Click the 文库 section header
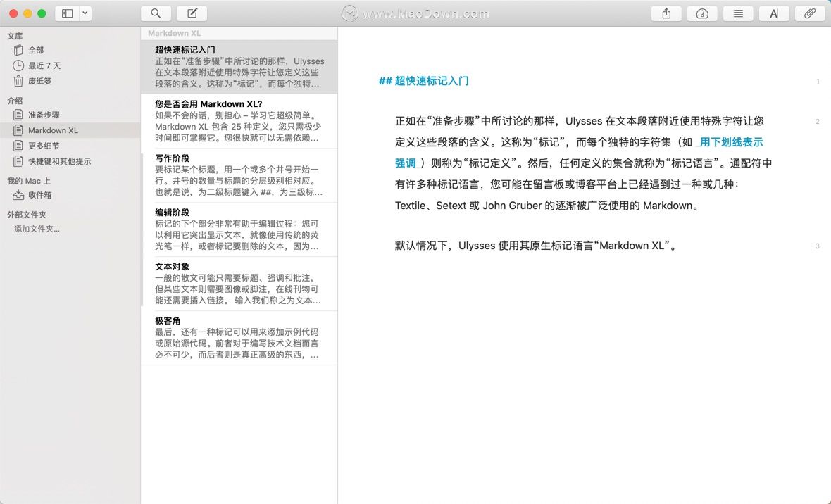Viewport: 831px width, 504px height. (15, 36)
